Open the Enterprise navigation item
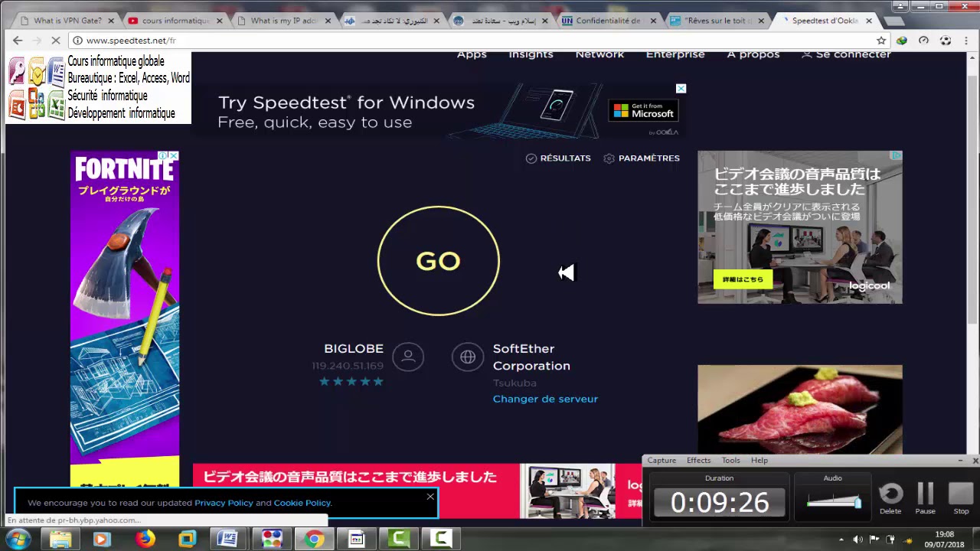Image resolution: width=980 pixels, height=551 pixels. 675,54
